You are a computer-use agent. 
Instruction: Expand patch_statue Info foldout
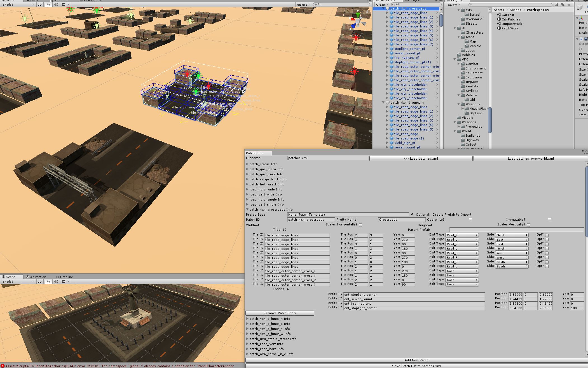(247, 164)
